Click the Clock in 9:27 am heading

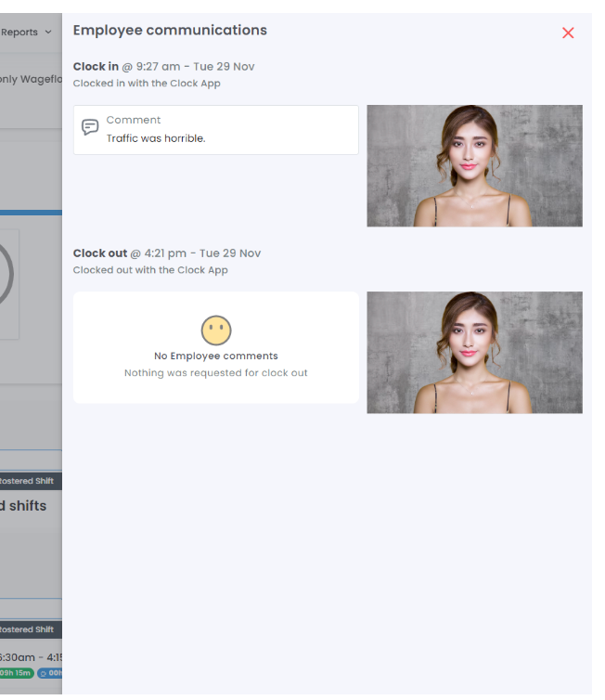tap(163, 67)
